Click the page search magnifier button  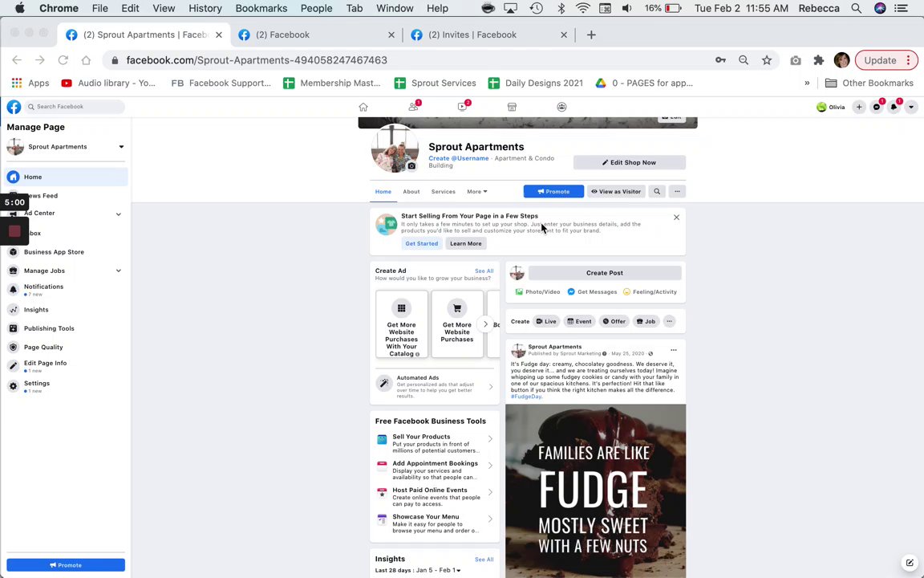[657, 192]
